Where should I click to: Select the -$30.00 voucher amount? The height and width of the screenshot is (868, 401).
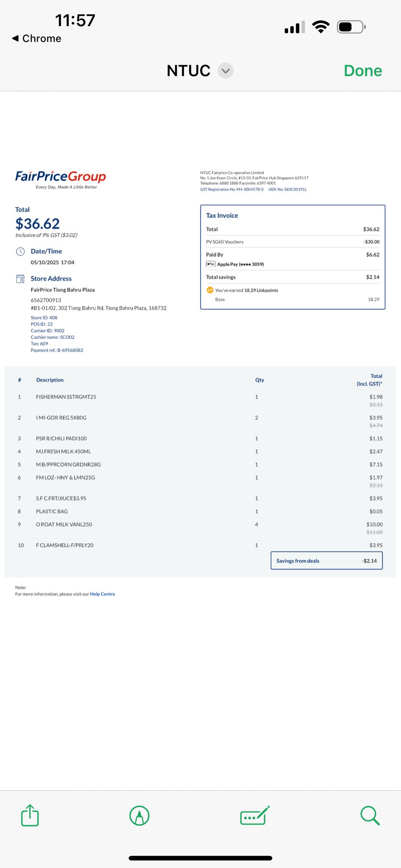coord(371,242)
